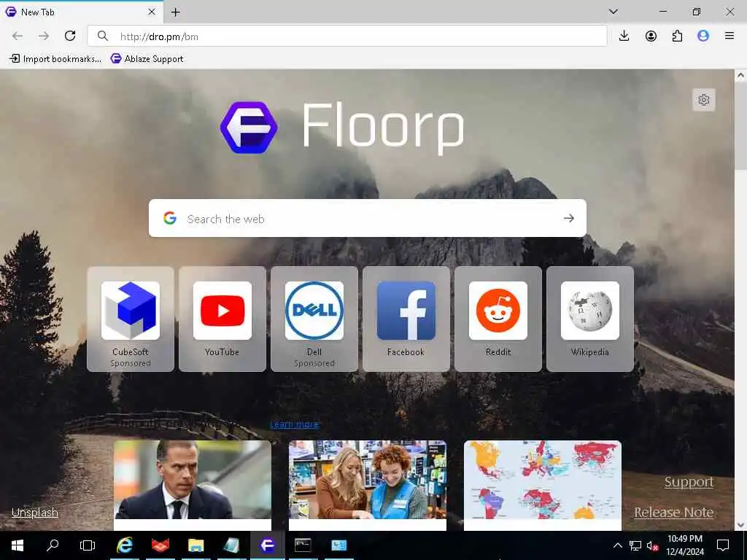This screenshot has height=560, width=747.
Task: Click the search icon in address bar
Action: tap(102, 36)
